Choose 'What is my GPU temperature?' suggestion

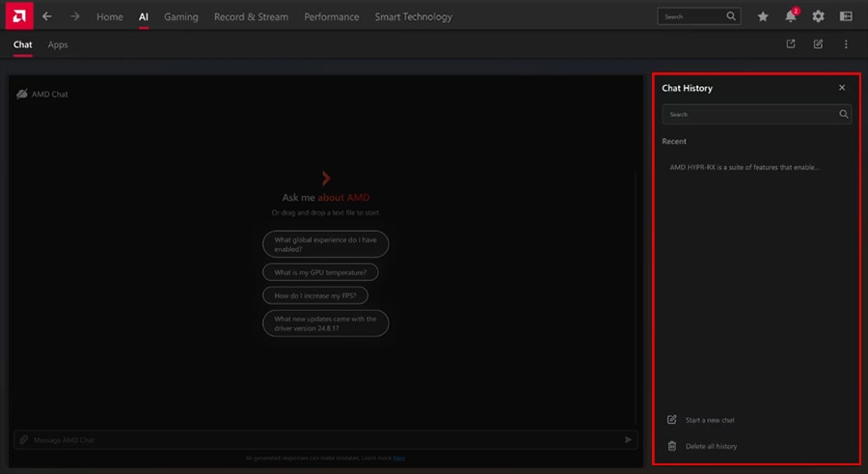pyautogui.click(x=320, y=272)
